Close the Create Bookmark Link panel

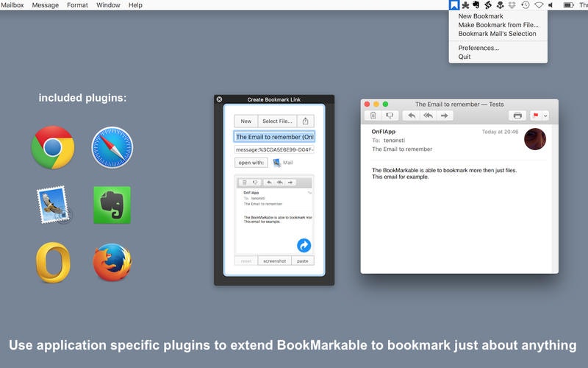pyautogui.click(x=219, y=99)
